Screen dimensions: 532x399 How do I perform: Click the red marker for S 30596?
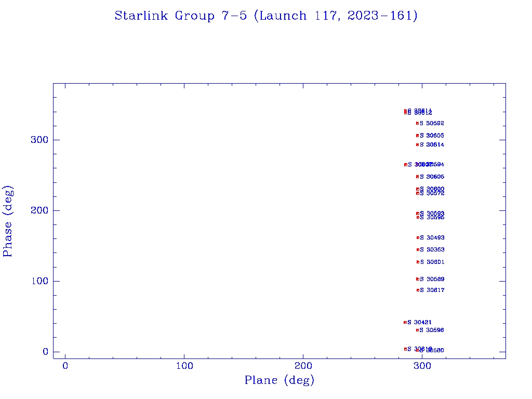pos(417,330)
